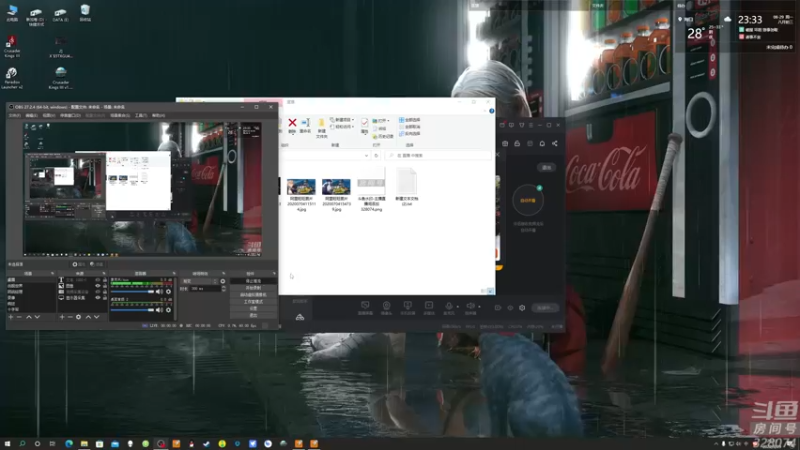The image size is (800, 450).
Task: Open transition properties gear in OBS
Action: (x=222, y=281)
